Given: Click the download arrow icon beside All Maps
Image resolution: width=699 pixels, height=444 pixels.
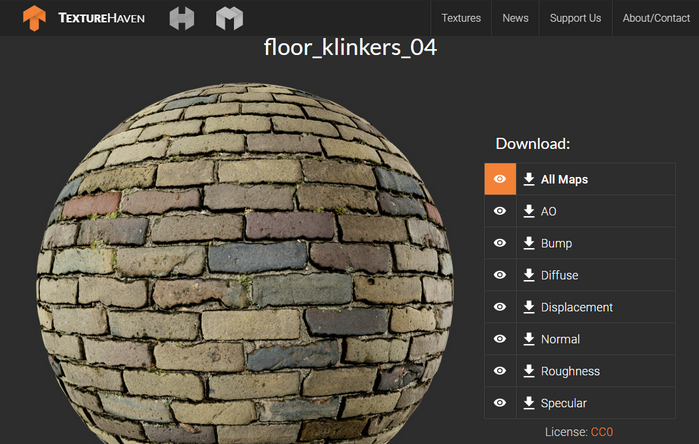Looking at the screenshot, I should [529, 179].
